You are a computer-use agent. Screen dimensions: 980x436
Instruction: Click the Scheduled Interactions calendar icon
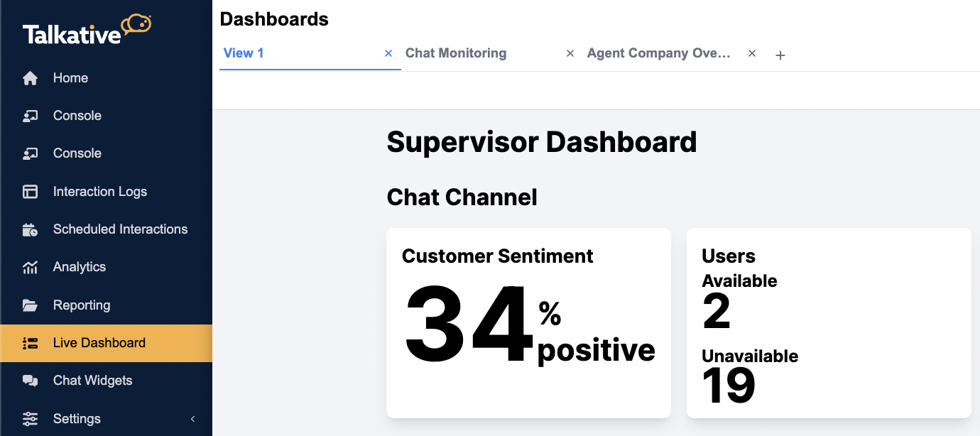(x=30, y=229)
